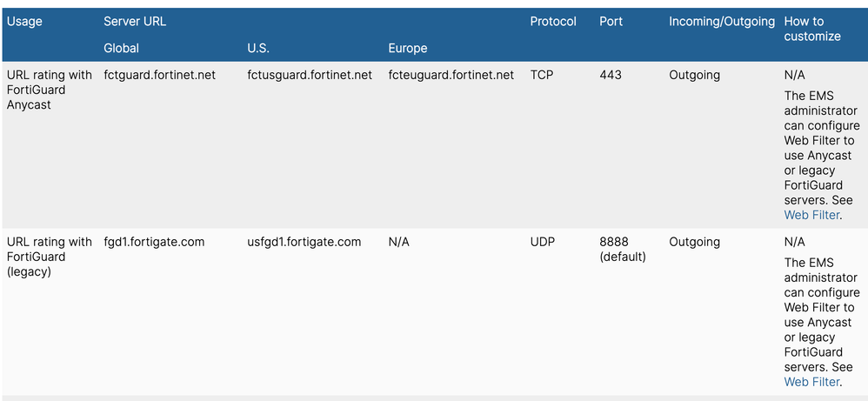Click the How to customize header
868x401 pixels.
click(x=812, y=29)
